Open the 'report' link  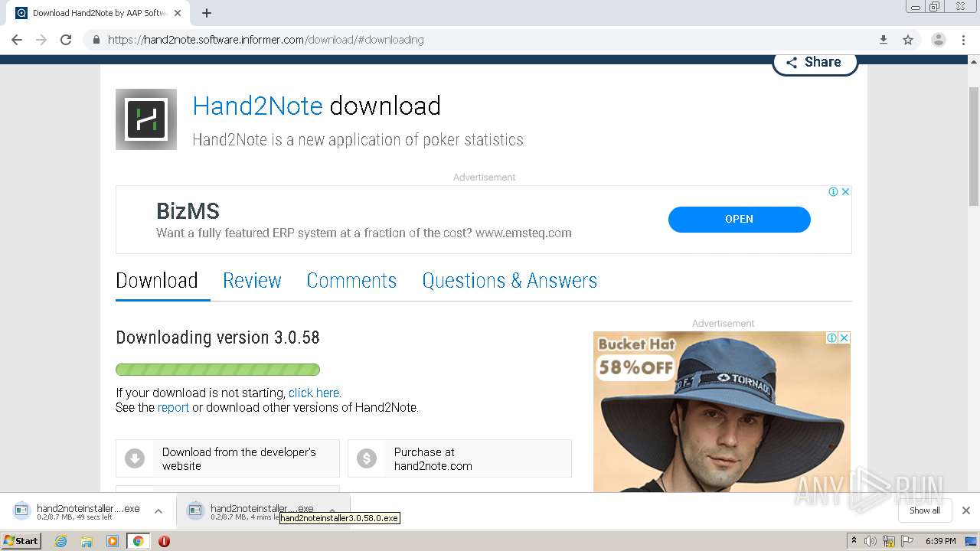coord(173,408)
